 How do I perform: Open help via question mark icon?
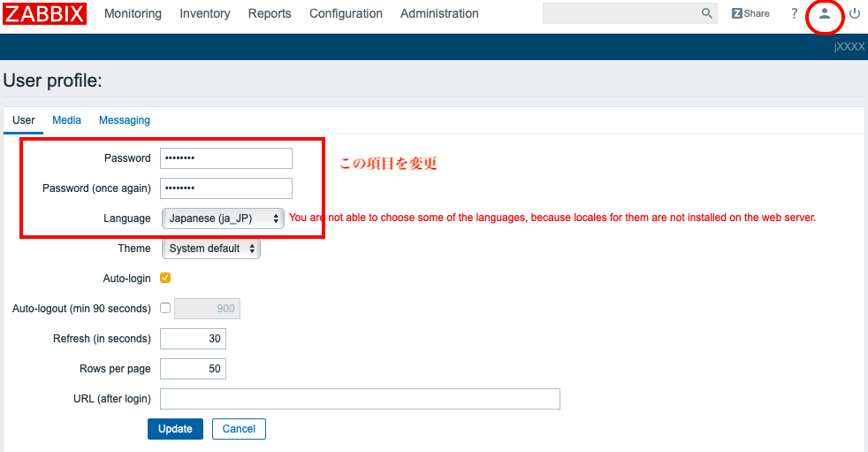(x=795, y=13)
